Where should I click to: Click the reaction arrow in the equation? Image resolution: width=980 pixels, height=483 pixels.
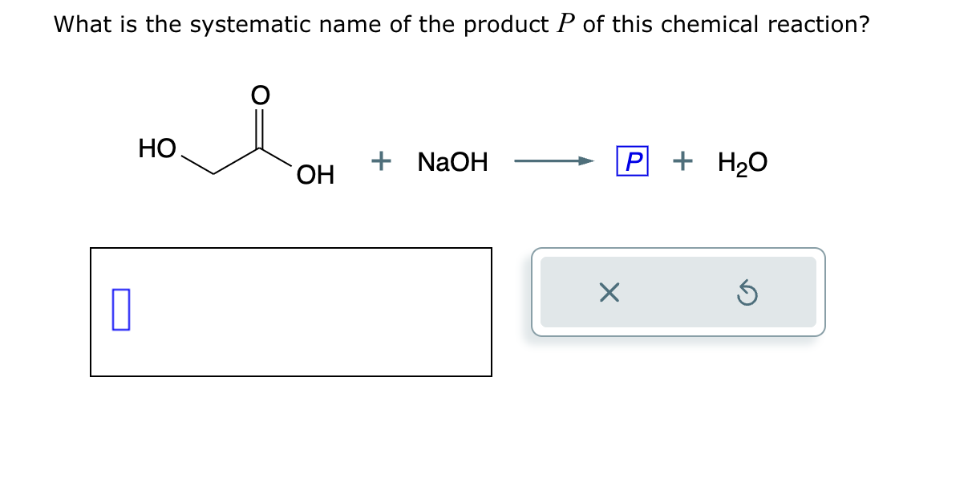(x=553, y=160)
